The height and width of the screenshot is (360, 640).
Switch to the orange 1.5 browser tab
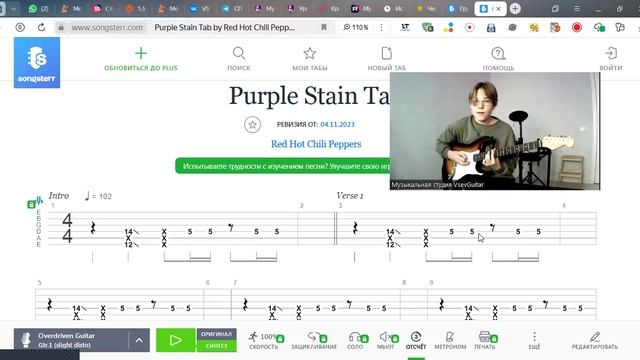coord(135,9)
